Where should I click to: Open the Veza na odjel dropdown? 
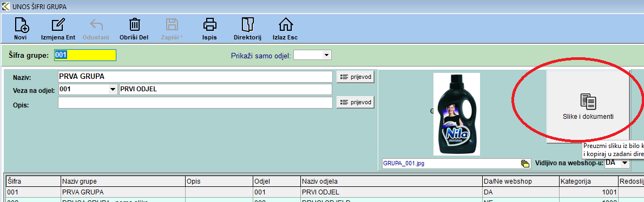[x=113, y=89]
